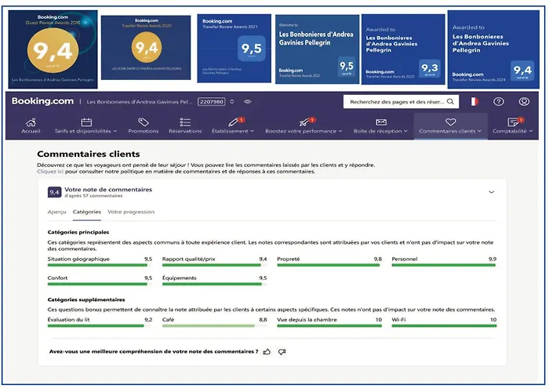Image resolution: width=549 pixels, height=392 pixels.
Task: Click the thumbs up feedback icon
Action: pos(267,352)
